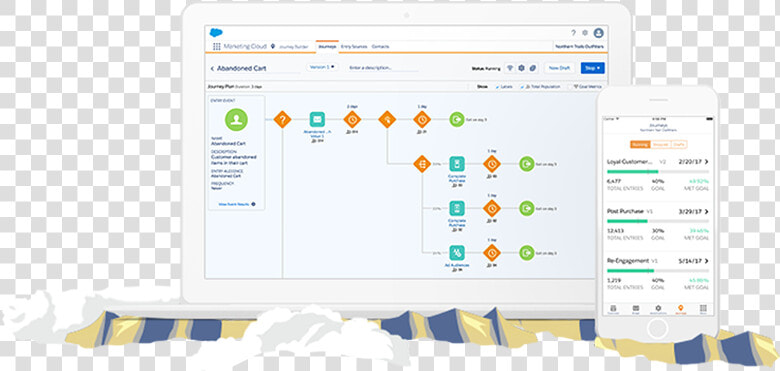Open the blue Stop dropdown button
The image size is (780, 371).
[592, 68]
